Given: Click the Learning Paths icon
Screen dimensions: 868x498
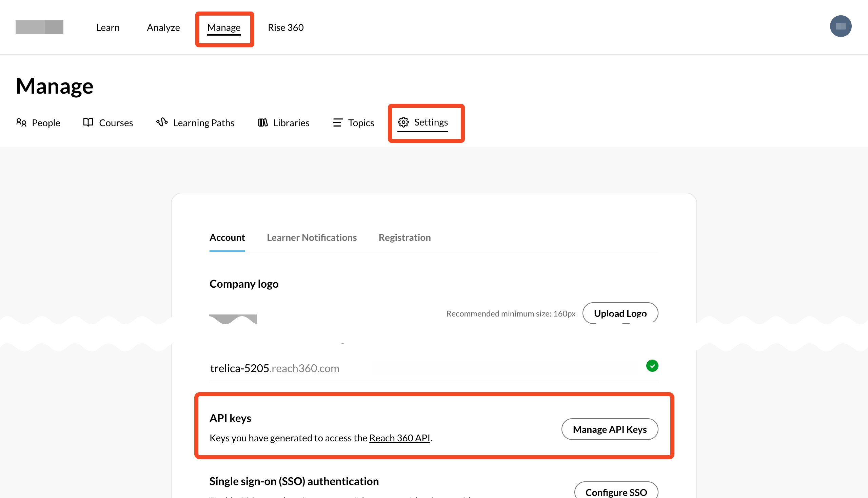Looking at the screenshot, I should 162,122.
